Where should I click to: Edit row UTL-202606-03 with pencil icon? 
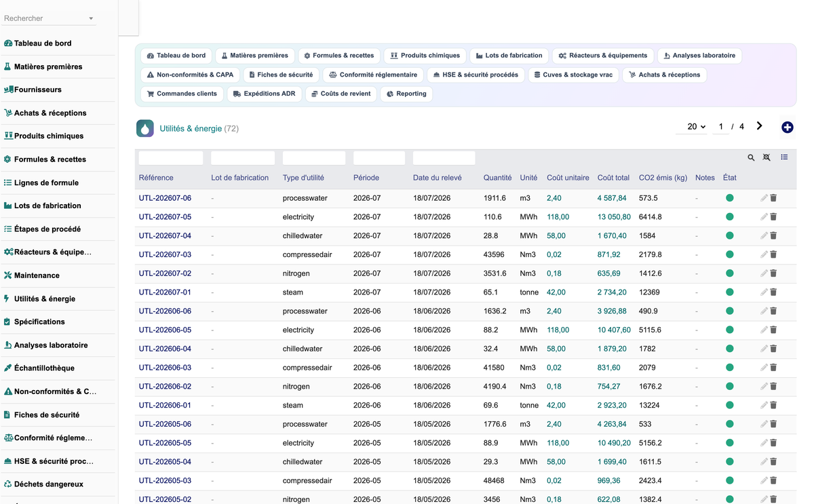[764, 368]
